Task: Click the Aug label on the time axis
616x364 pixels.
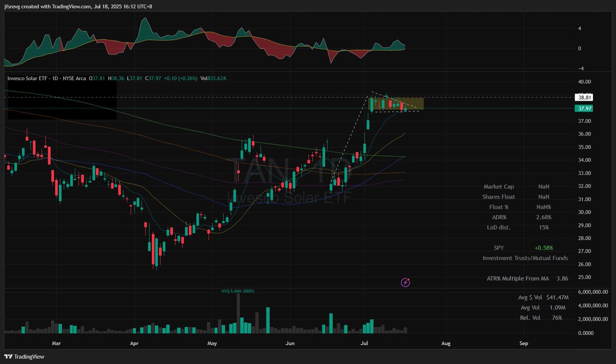Action: (x=446, y=342)
